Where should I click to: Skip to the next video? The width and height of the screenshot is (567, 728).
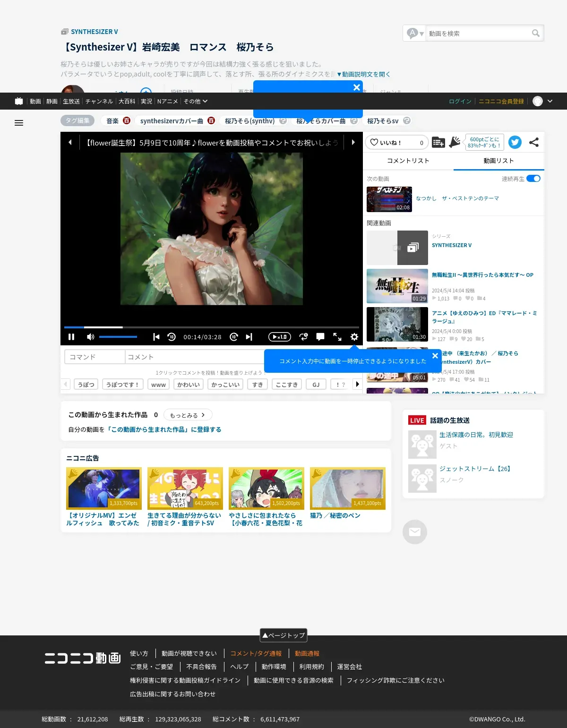tap(249, 337)
